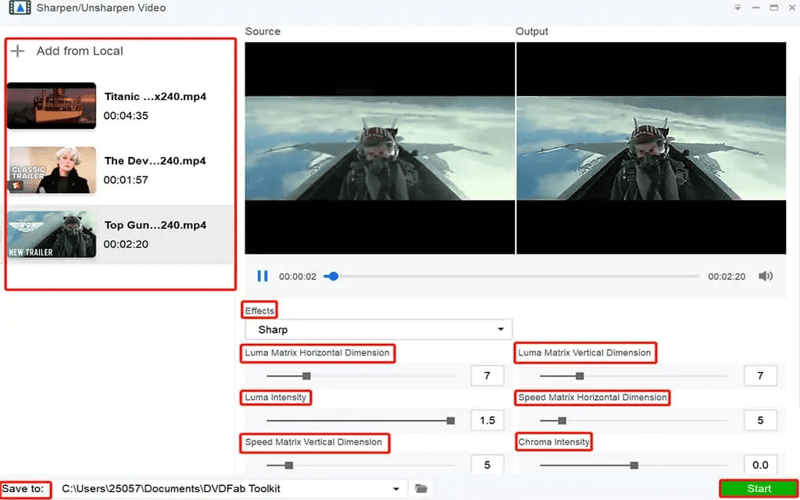This screenshot has width=800, height=500.
Task: Click the Luma Intensity value field showing 1.5
Action: 487,421
